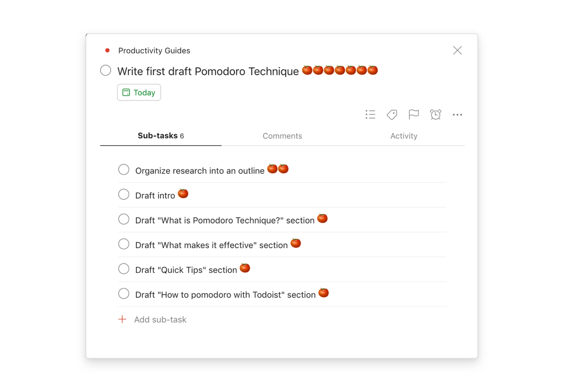The height and width of the screenshot is (392, 563).
Task: Open 'Draft "What makes it effective" section'
Action: click(211, 245)
